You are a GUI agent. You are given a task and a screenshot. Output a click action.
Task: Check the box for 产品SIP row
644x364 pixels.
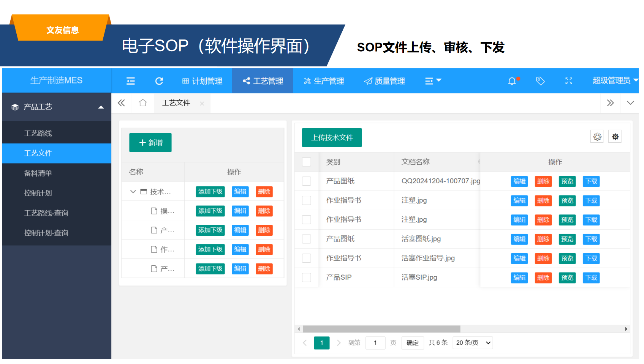click(x=306, y=277)
